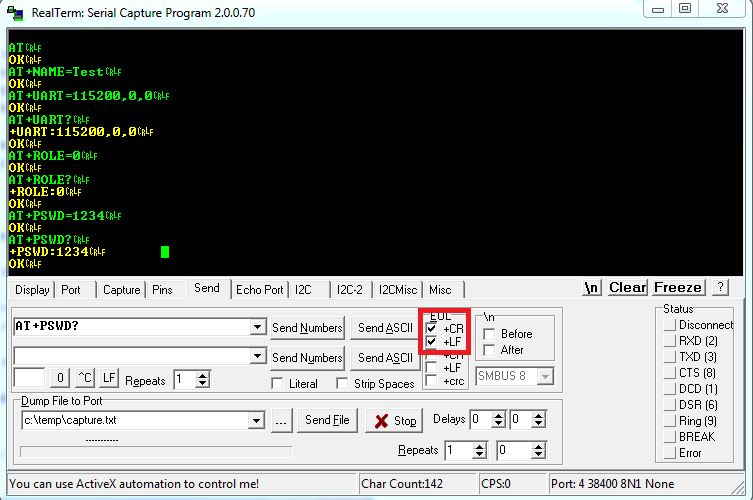
Task: Enable the +crc checkbox
Action: [x=431, y=381]
